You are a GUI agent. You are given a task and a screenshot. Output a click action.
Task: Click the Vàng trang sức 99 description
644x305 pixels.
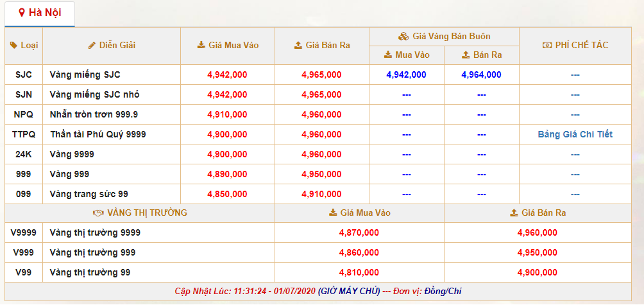click(x=89, y=194)
